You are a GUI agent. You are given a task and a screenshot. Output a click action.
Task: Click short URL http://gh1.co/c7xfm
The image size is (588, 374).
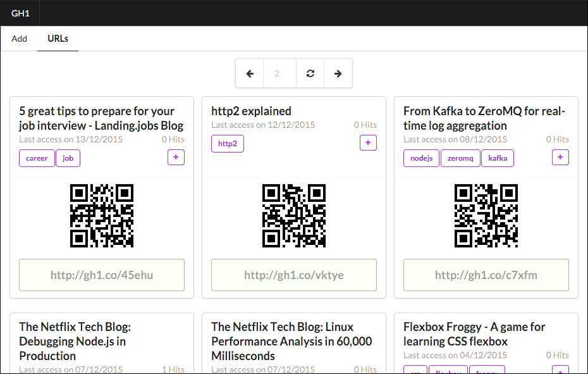486,275
